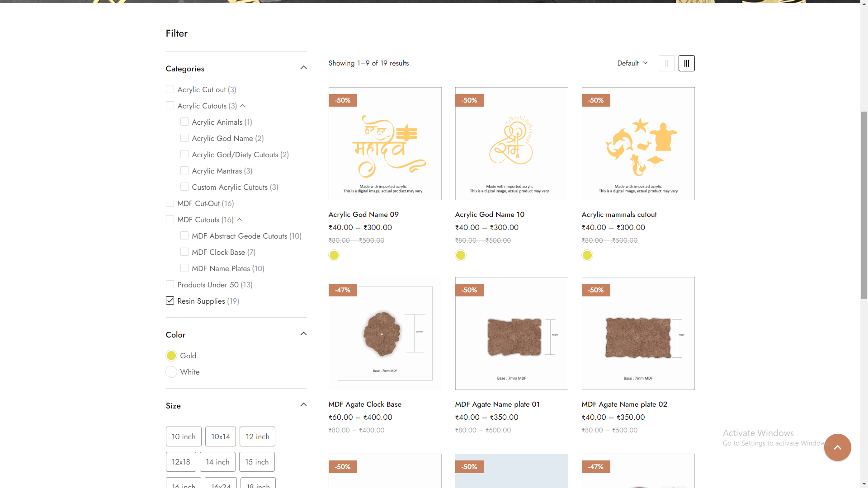Filter by 12x18 size
This screenshot has height=488, width=868.
coord(181,462)
